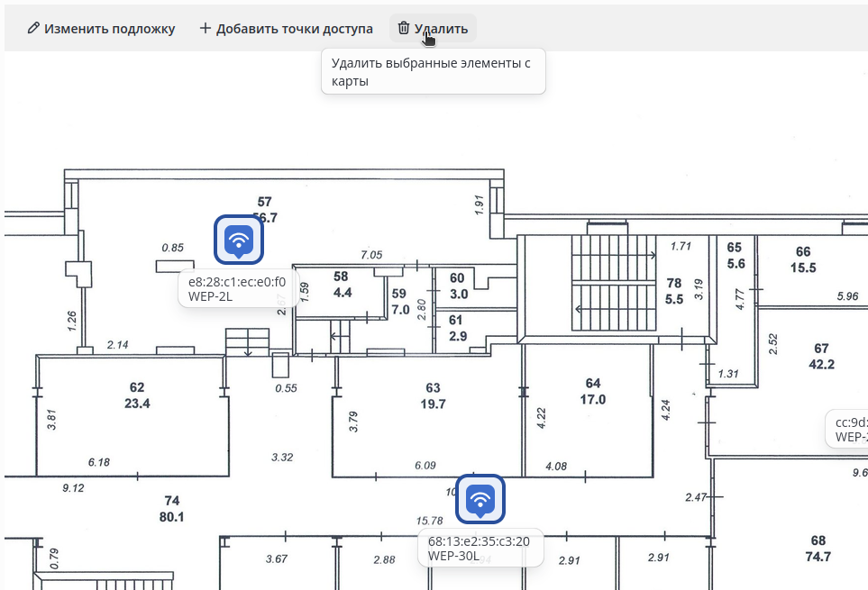Click the e8:28:c1:ec:e0:f0 WEP-2L label

(x=239, y=288)
